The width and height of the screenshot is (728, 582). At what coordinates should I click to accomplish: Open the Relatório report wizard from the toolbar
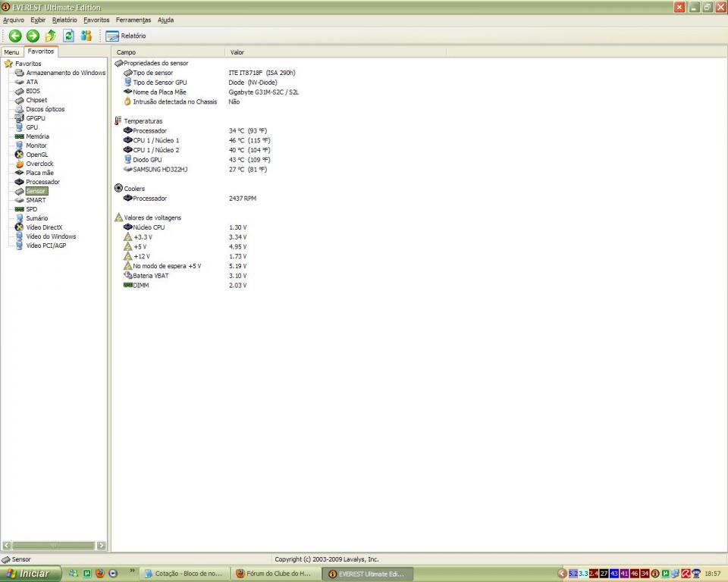click(x=125, y=36)
